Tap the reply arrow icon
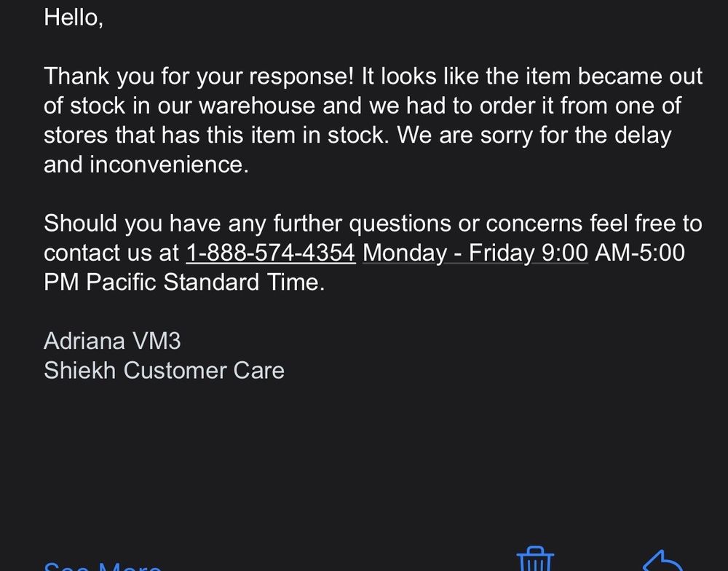Image resolution: width=728 pixels, height=571 pixels. coord(662,562)
